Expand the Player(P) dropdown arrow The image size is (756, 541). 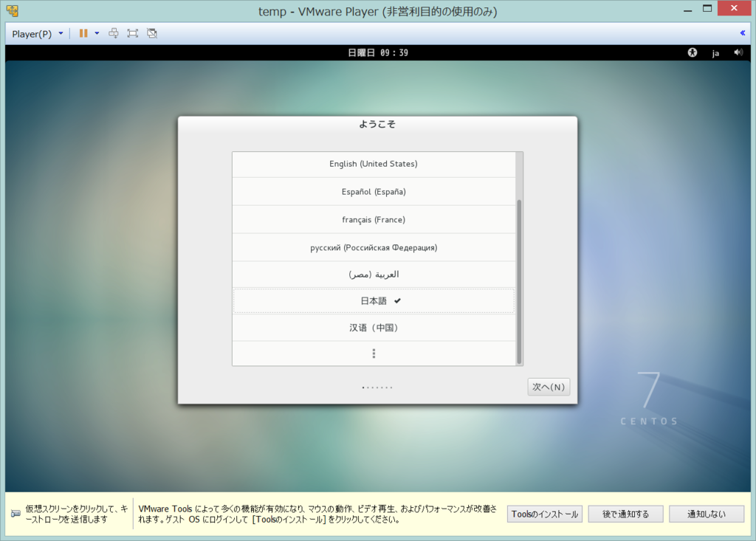coord(61,33)
